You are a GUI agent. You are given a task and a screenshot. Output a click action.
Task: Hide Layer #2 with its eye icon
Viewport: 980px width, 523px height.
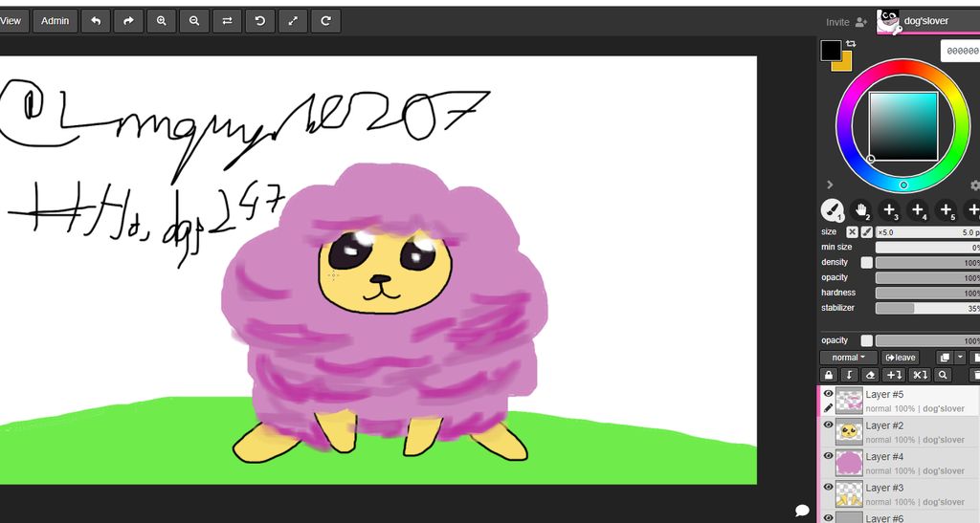[x=828, y=425]
